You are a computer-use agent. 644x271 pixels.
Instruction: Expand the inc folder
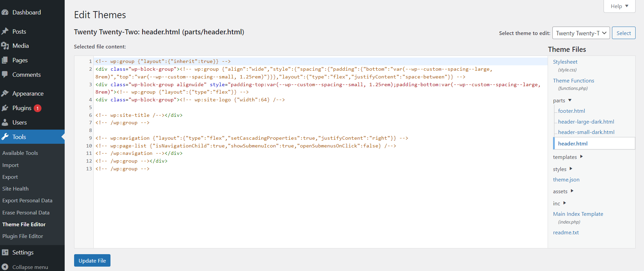point(559,203)
